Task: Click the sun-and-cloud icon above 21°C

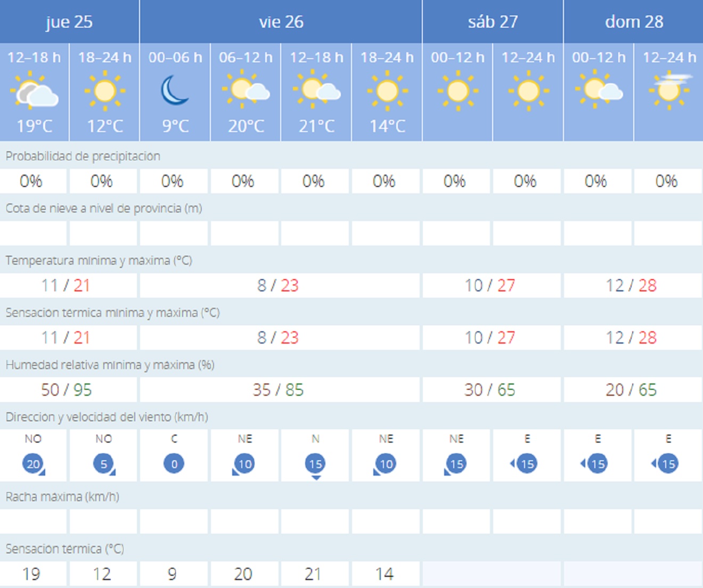Action: 317,91
